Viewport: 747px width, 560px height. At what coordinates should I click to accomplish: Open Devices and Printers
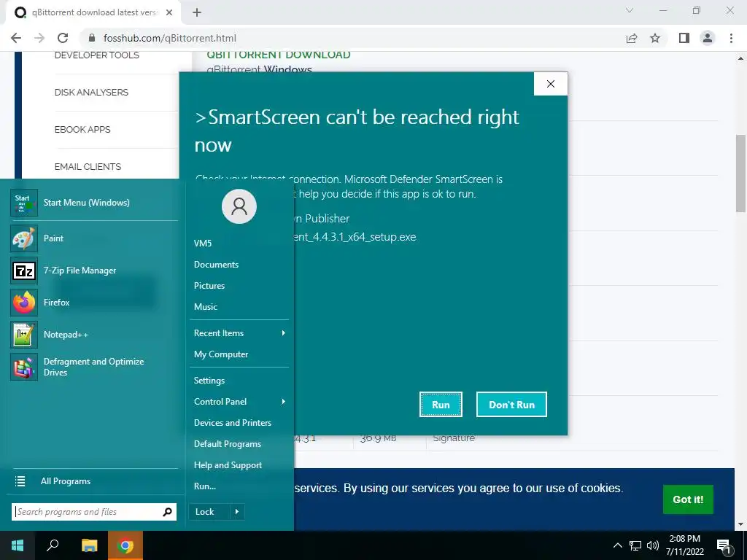233,423
